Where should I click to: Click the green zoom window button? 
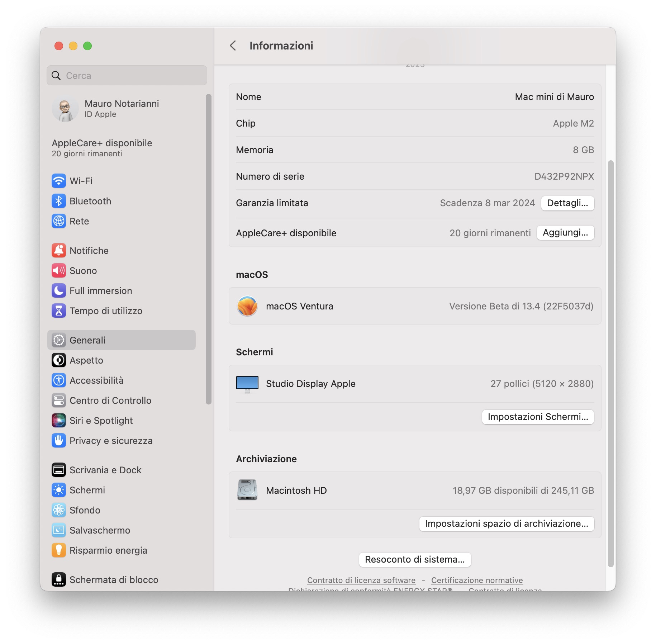pos(87,46)
